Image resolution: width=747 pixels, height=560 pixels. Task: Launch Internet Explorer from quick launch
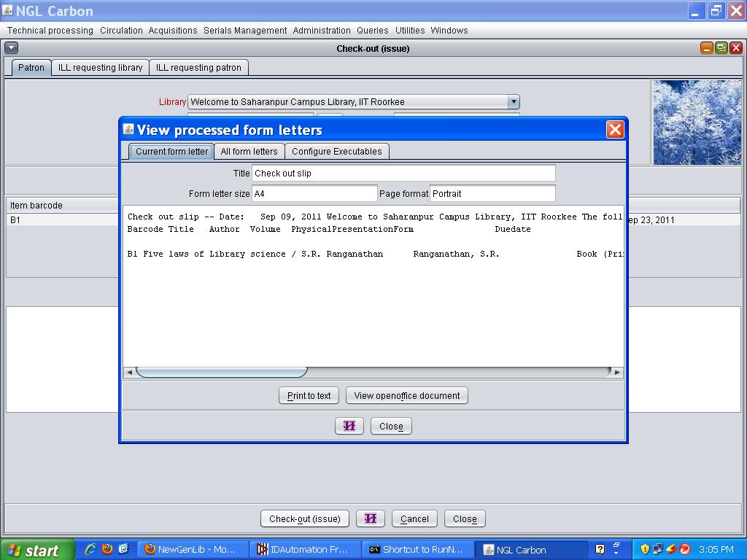click(x=91, y=549)
